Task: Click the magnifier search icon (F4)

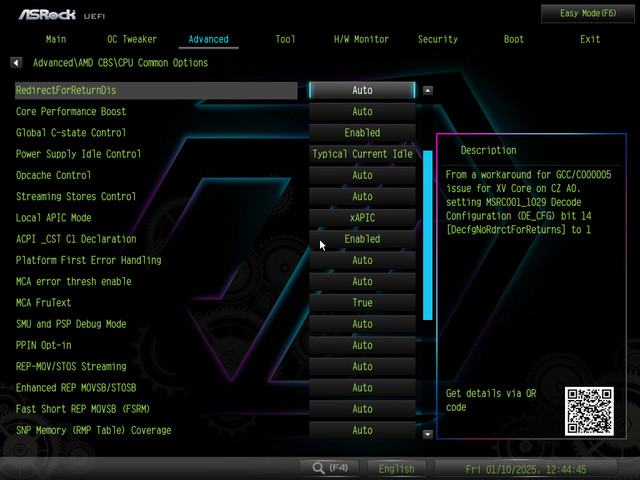Action: coord(318,468)
